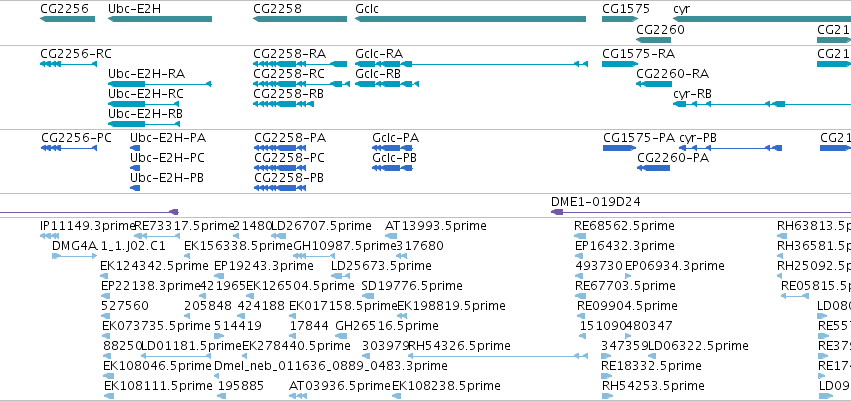Click the long Gclc gene bar

(470, 19)
